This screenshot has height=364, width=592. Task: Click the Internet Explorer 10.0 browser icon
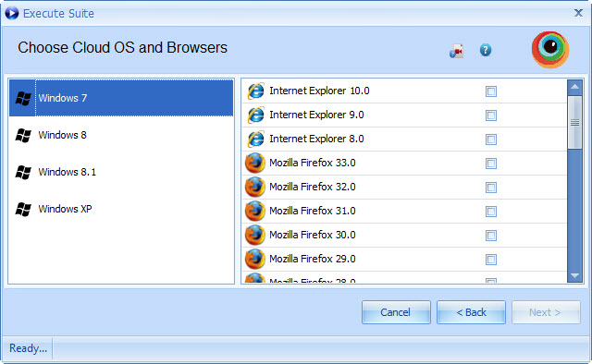[x=255, y=91]
